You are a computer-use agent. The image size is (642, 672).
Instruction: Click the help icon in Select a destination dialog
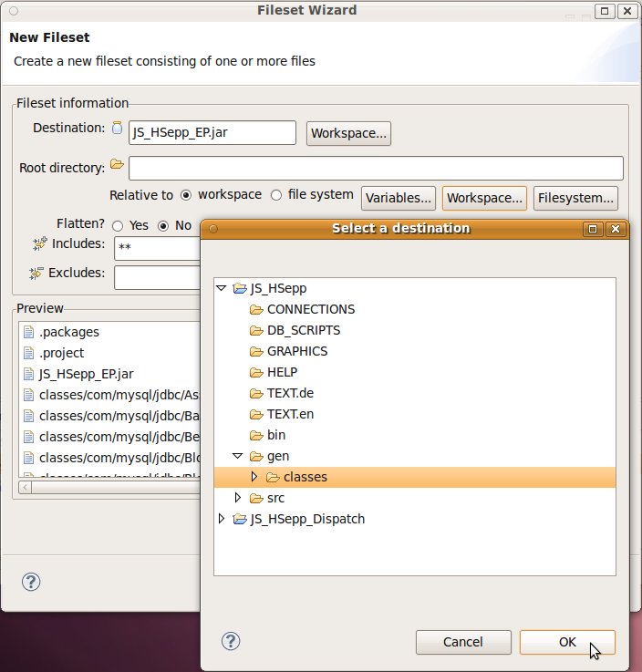click(x=231, y=641)
